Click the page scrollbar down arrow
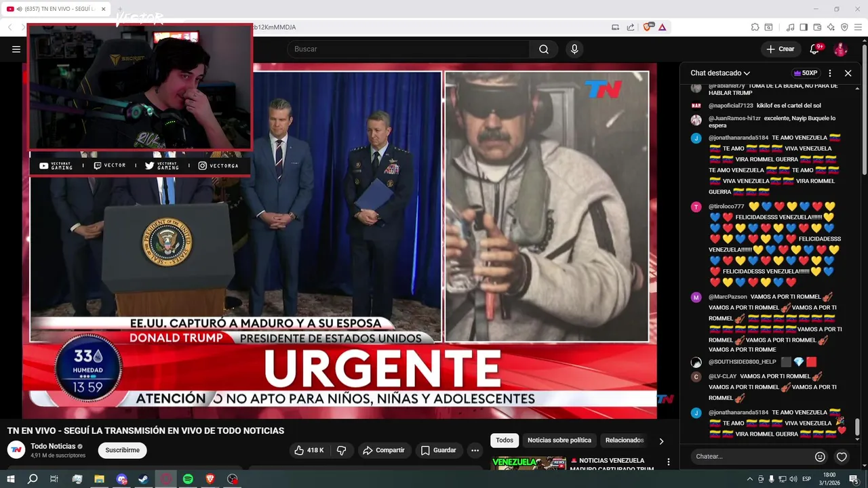 pos(864,466)
